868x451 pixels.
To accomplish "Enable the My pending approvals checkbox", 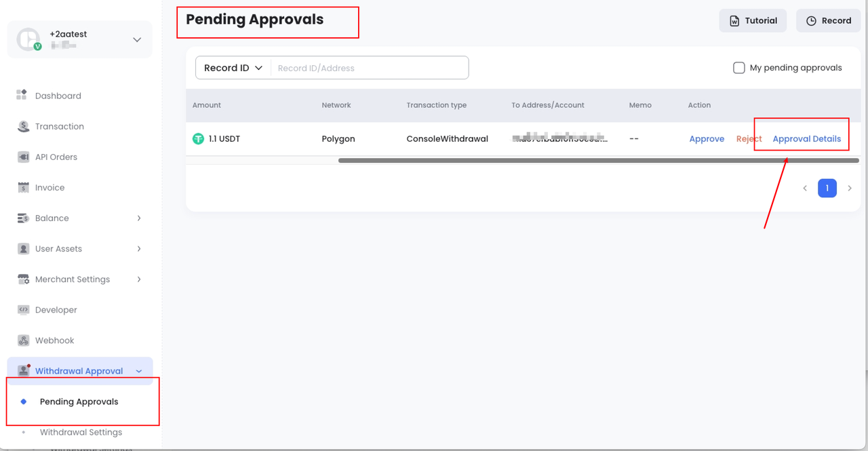I will coord(739,68).
